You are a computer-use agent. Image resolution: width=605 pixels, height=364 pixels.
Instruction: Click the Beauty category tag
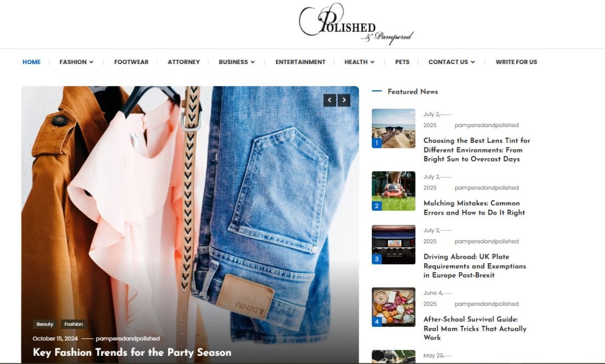pyautogui.click(x=45, y=324)
